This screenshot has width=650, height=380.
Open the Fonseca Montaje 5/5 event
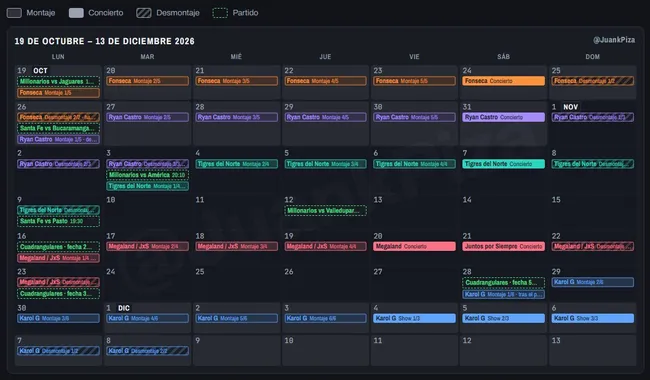click(x=415, y=81)
